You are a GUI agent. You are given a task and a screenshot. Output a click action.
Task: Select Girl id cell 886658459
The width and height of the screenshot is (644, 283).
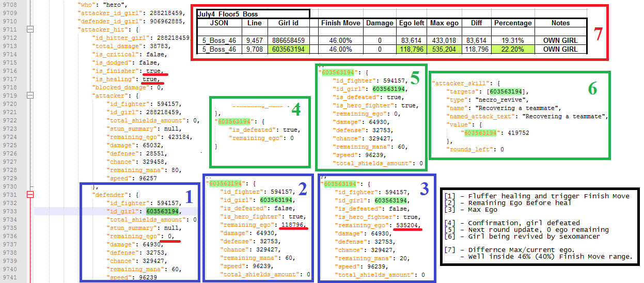[288, 40]
